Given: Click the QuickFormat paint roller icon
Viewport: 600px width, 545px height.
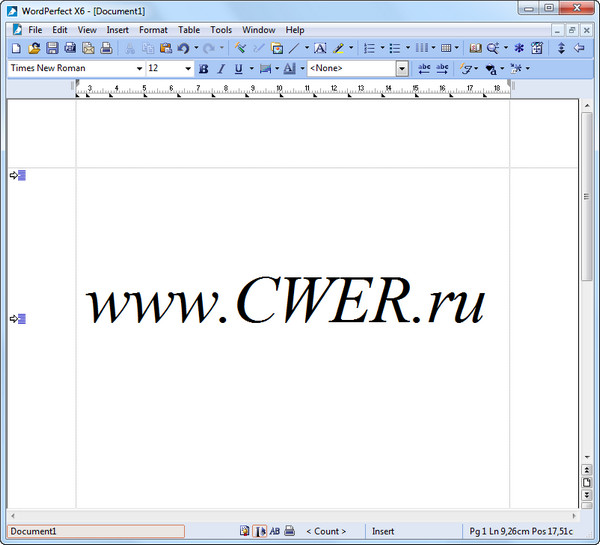Looking at the screenshot, I should pyautogui.click(x=240, y=48).
